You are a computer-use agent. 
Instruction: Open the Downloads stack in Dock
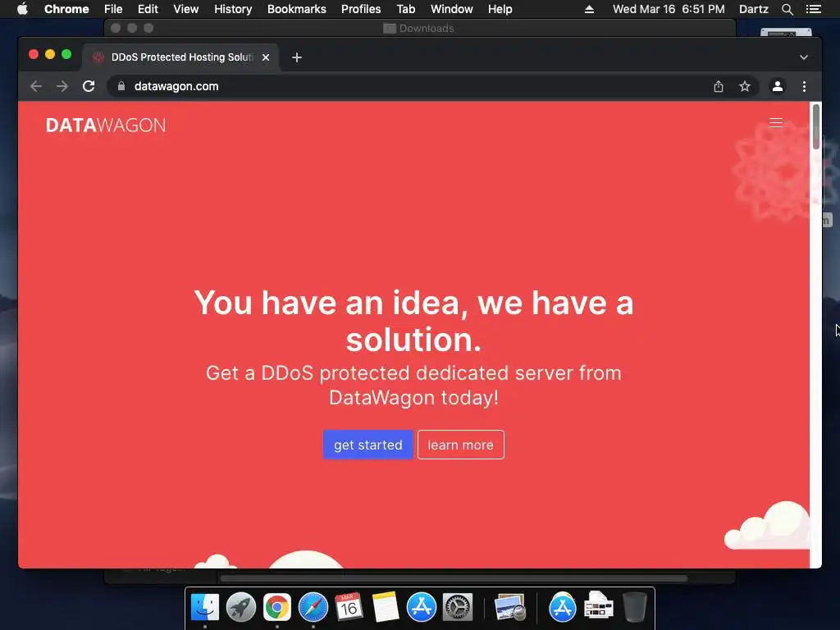tap(598, 606)
